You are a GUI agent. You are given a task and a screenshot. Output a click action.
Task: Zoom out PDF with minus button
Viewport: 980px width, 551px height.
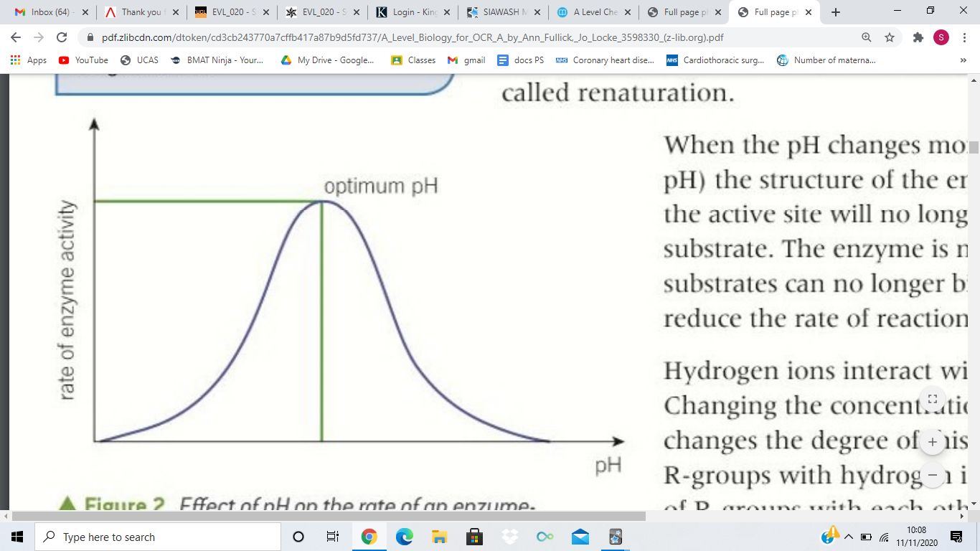point(932,474)
